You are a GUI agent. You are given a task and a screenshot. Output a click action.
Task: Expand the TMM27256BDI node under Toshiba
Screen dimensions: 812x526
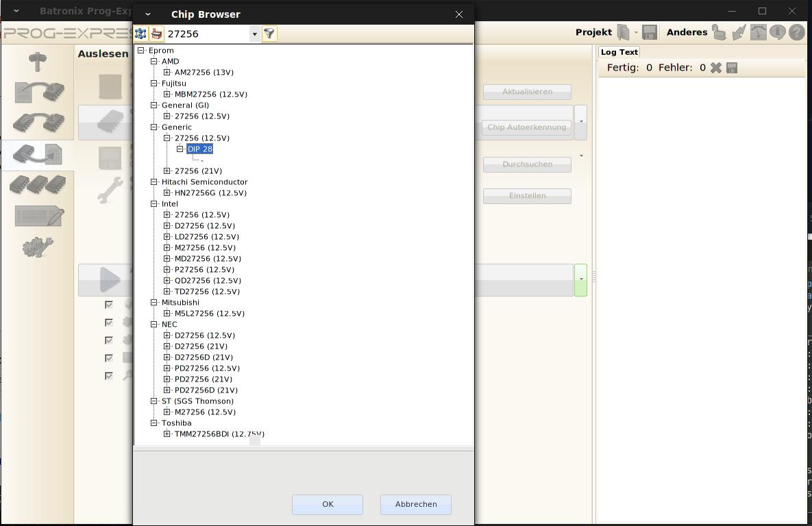pyautogui.click(x=167, y=434)
